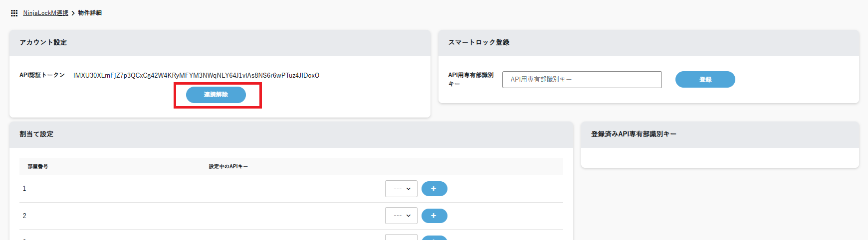The image size is (868, 240).
Task: Follow the NinjaLockM連携 breadcrumb link
Action: click(x=45, y=13)
